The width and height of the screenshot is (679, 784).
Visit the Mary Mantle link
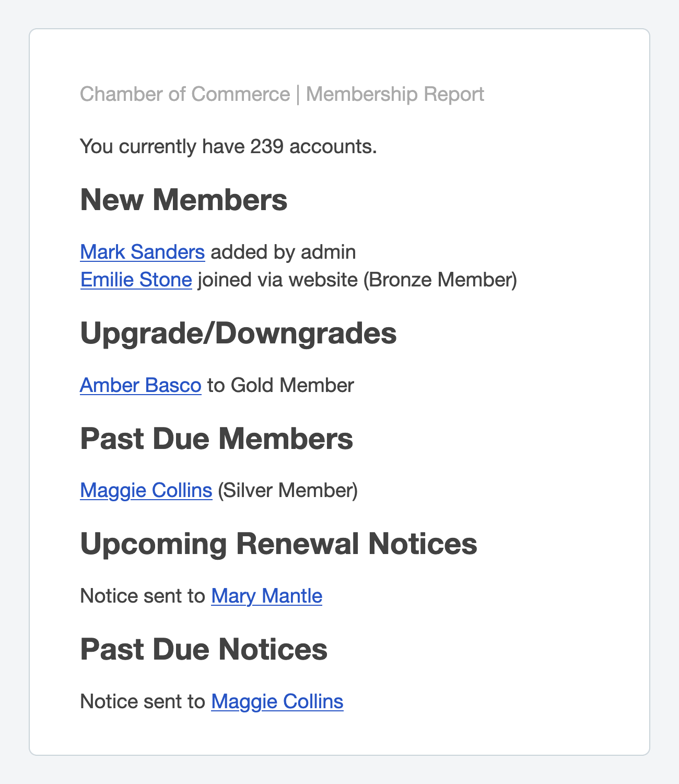pyautogui.click(x=266, y=596)
